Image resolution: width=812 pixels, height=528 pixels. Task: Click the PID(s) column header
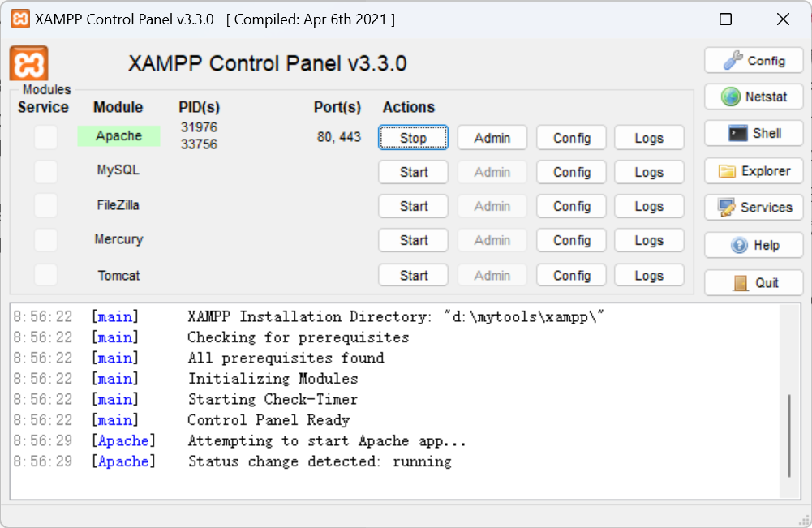coord(200,107)
